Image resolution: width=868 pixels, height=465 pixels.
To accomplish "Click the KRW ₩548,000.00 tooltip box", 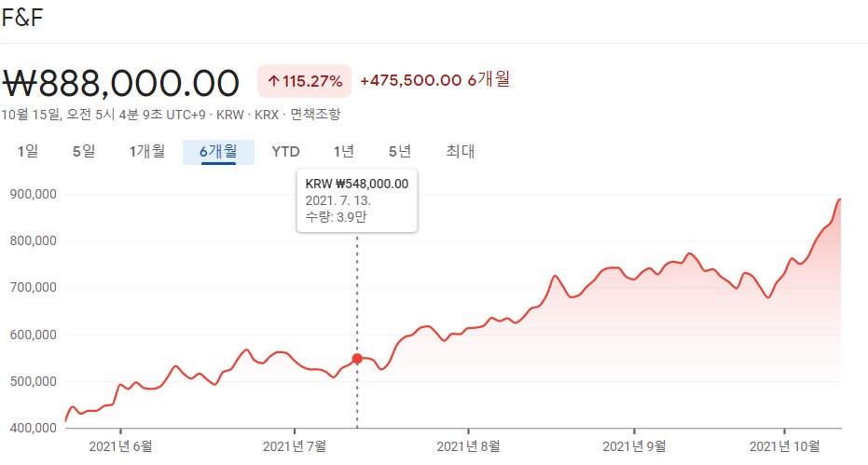I will (357, 200).
